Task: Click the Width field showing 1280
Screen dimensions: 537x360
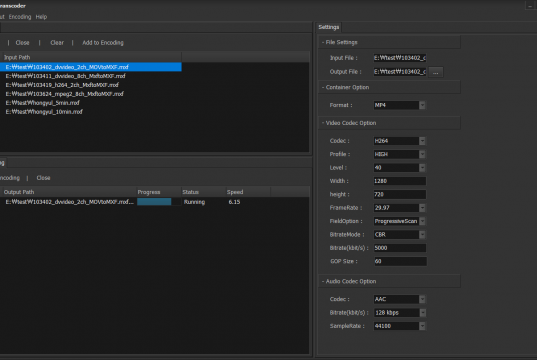Action: coord(400,181)
